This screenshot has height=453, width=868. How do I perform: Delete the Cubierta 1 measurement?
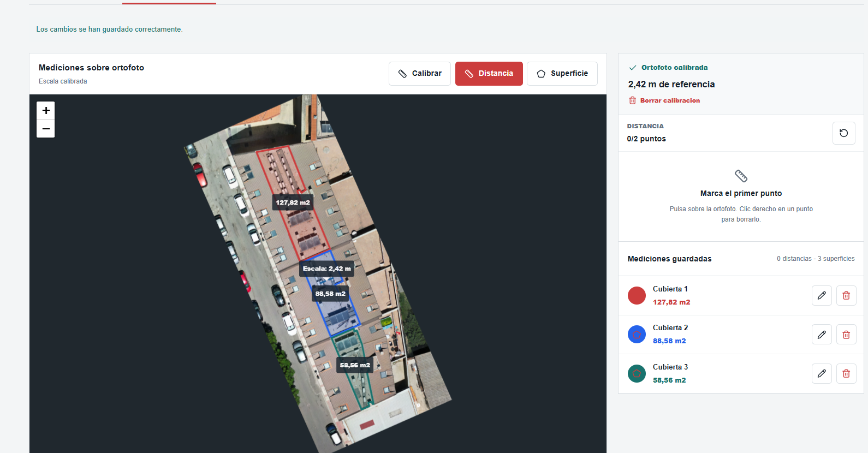[x=846, y=295]
